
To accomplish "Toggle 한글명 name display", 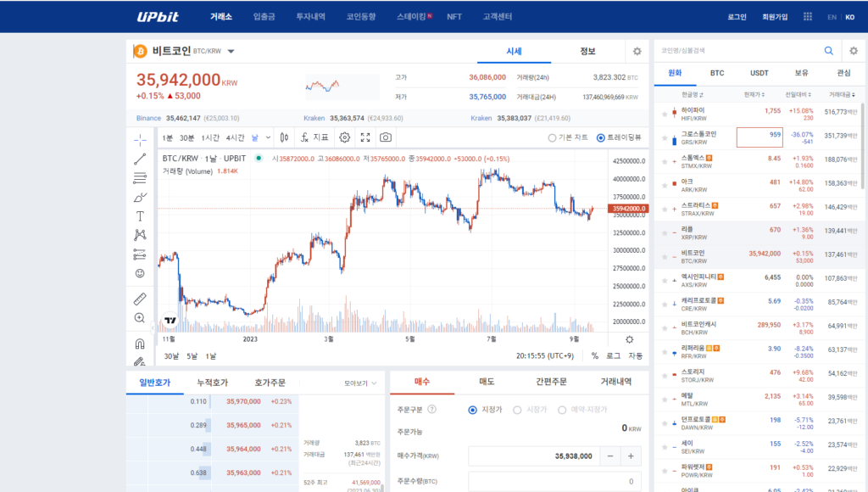I will 693,95.
